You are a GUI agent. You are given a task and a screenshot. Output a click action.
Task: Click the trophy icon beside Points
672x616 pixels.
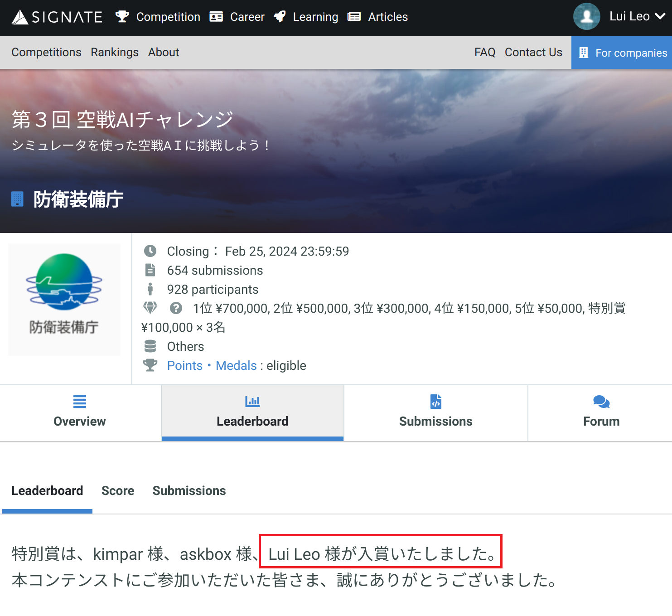[x=150, y=365]
